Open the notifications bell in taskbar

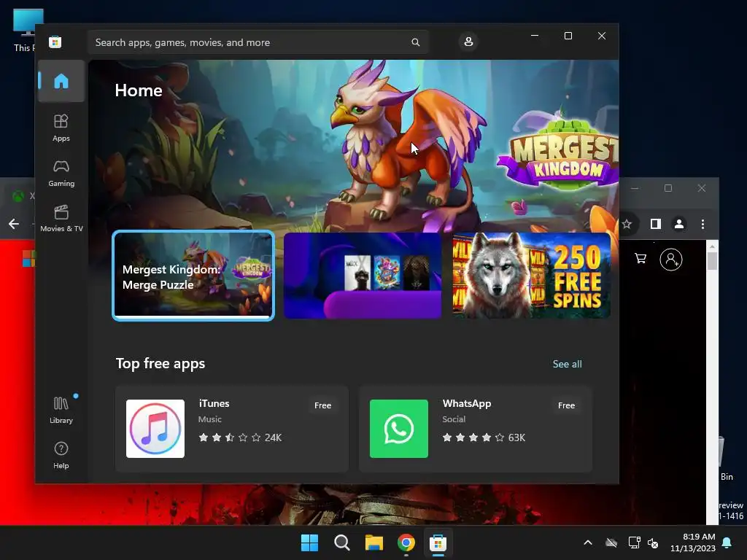click(727, 542)
